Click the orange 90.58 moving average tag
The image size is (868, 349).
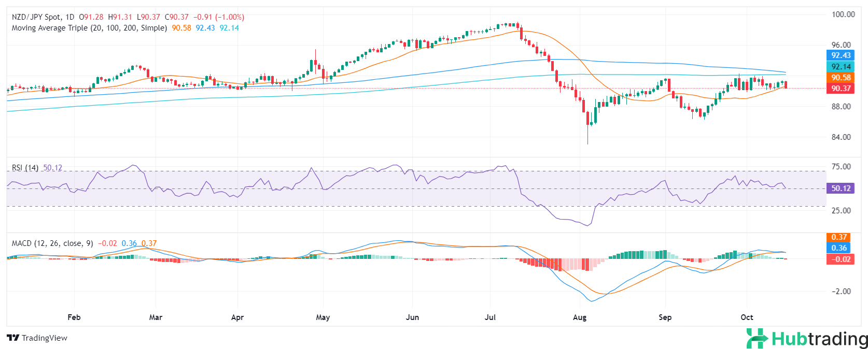[841, 78]
